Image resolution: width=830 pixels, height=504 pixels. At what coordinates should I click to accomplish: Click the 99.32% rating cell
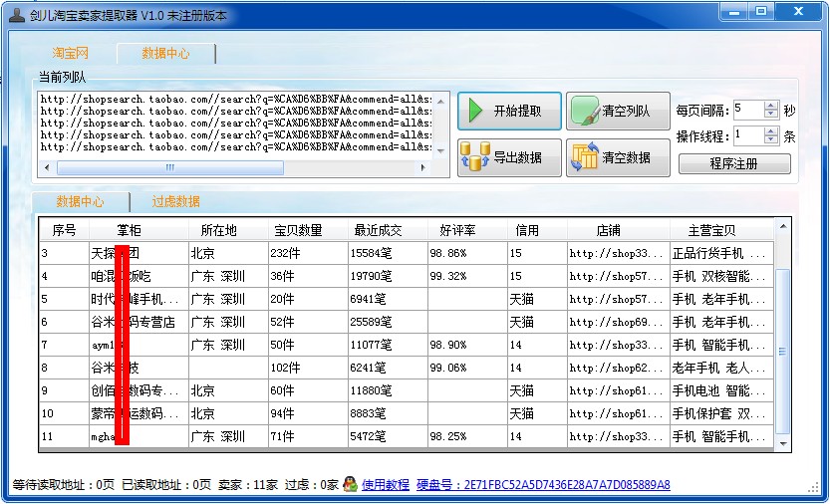click(467, 276)
